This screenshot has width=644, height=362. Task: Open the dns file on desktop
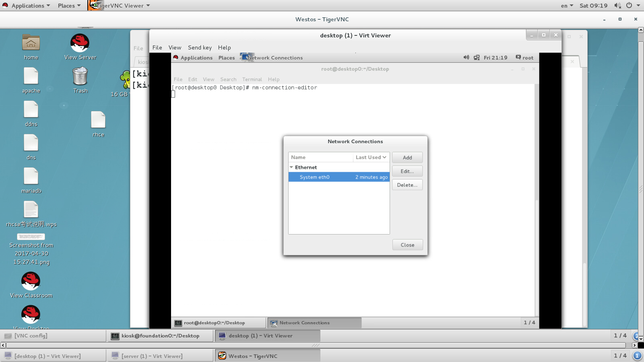tap(31, 143)
